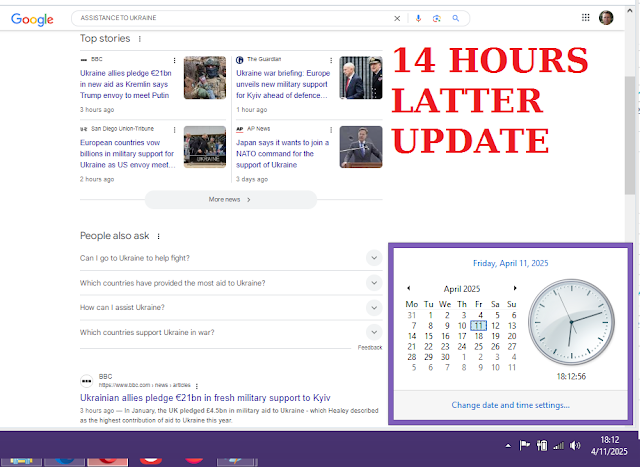The image size is (640, 467).
Task: Open Guardian 'Ukraine war briefing' story
Action: tap(283, 85)
